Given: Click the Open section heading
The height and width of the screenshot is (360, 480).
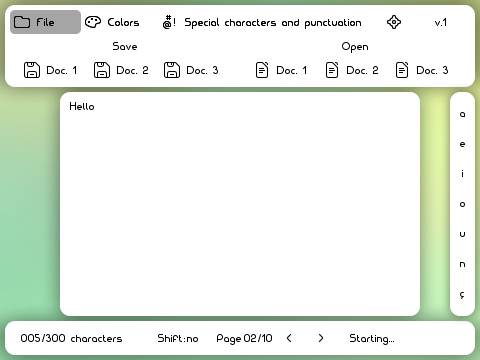Looking at the screenshot, I should coord(355,47).
